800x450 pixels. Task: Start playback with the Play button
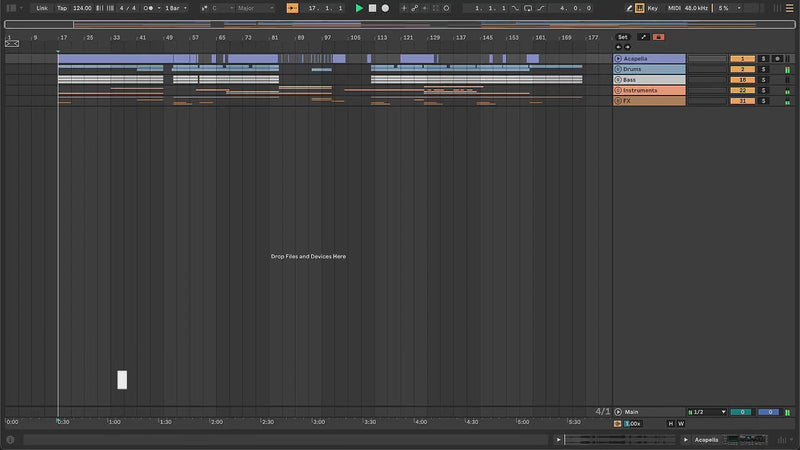(359, 8)
